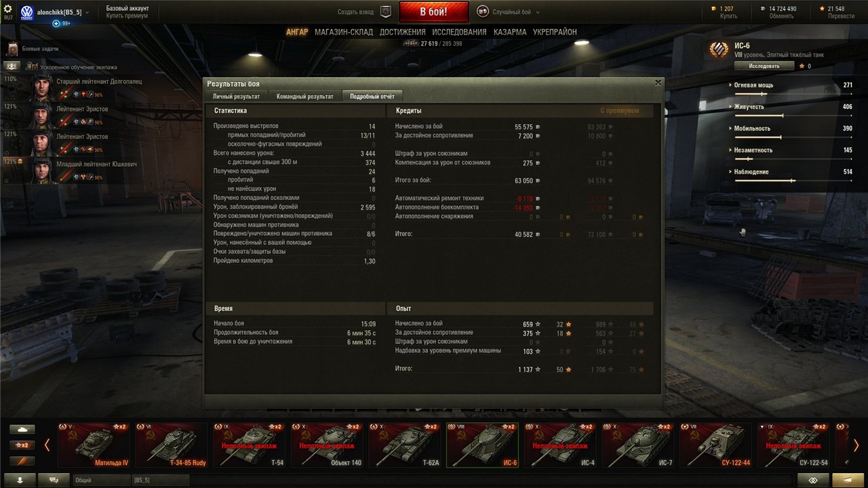Open the chat channels speech-bubble button
This screenshot has height=488, width=868.
coord(54,480)
